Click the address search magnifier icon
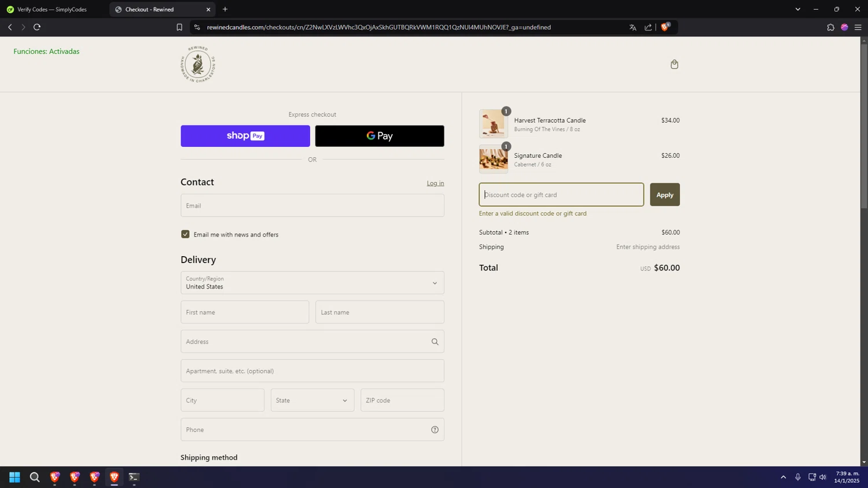 pyautogui.click(x=435, y=342)
